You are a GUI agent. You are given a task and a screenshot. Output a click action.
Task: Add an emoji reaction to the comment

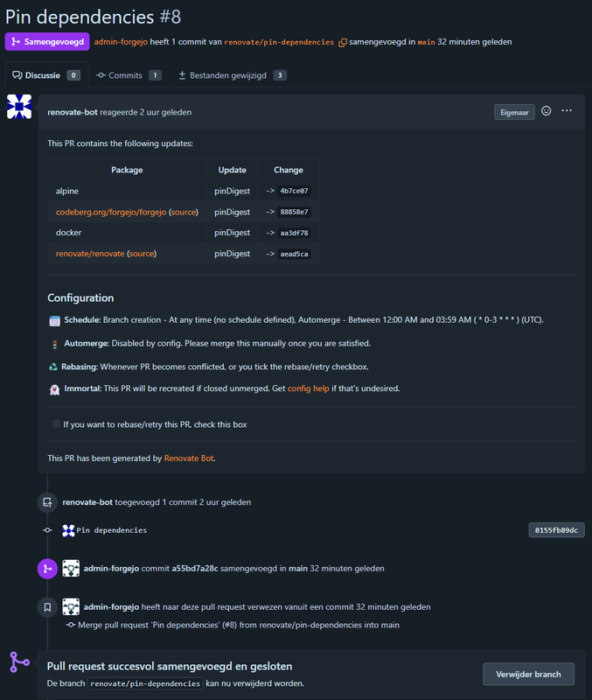pos(547,111)
